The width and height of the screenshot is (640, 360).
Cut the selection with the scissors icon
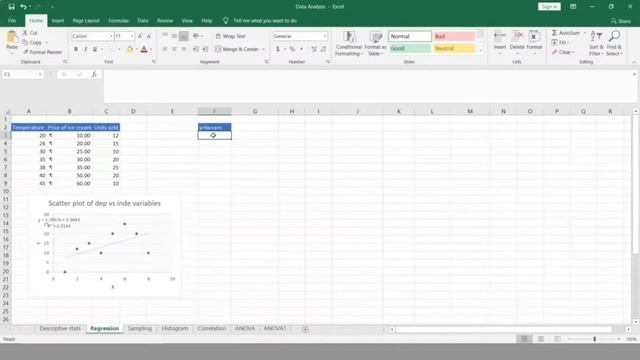(25, 33)
